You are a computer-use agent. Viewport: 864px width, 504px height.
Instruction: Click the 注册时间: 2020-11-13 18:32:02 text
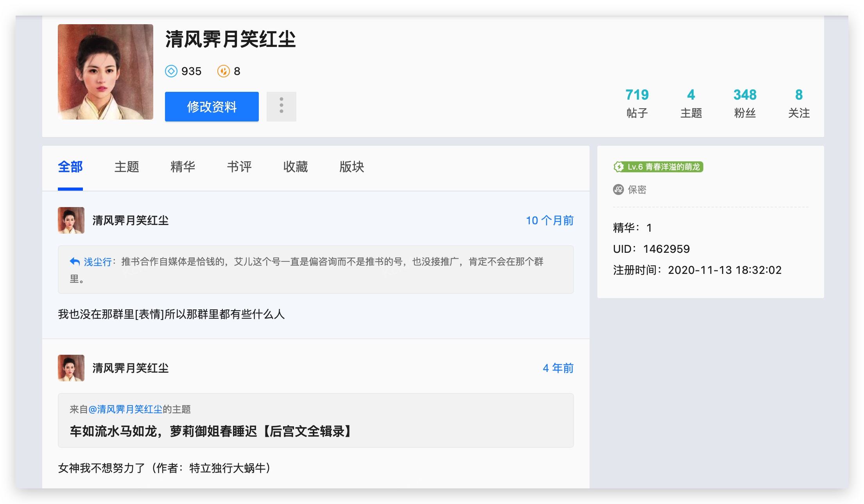[697, 270]
